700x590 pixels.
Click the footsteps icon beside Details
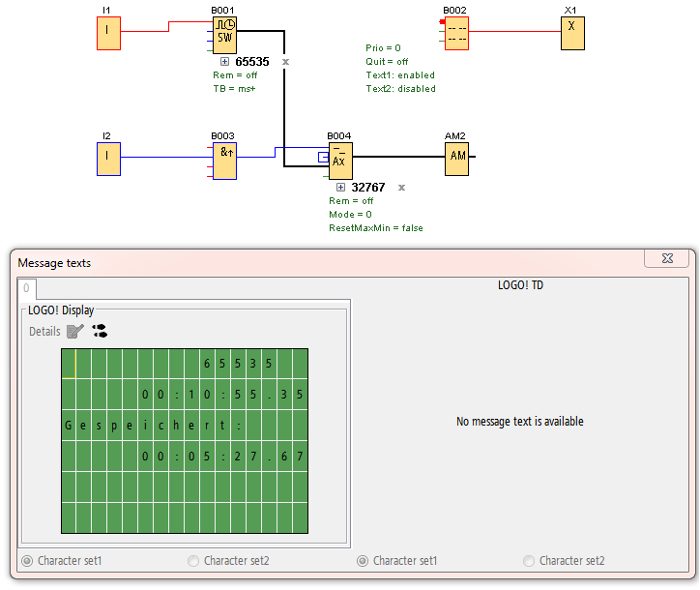click(x=100, y=331)
